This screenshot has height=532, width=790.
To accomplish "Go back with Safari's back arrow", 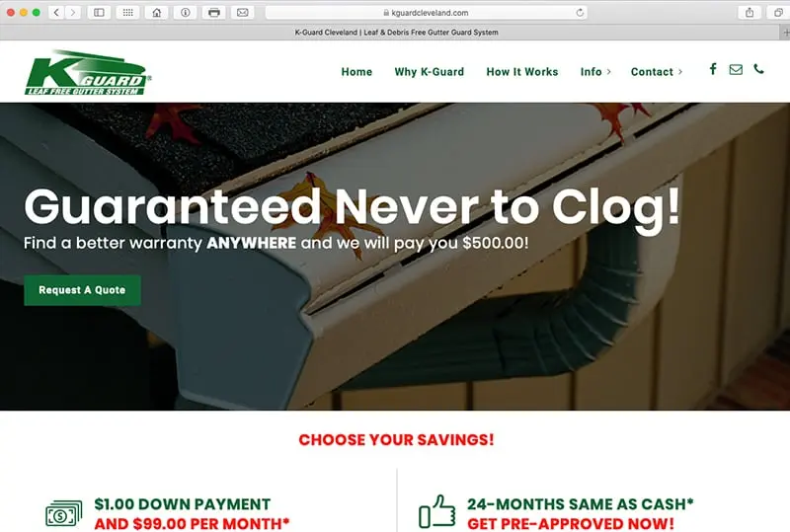I will (x=56, y=13).
